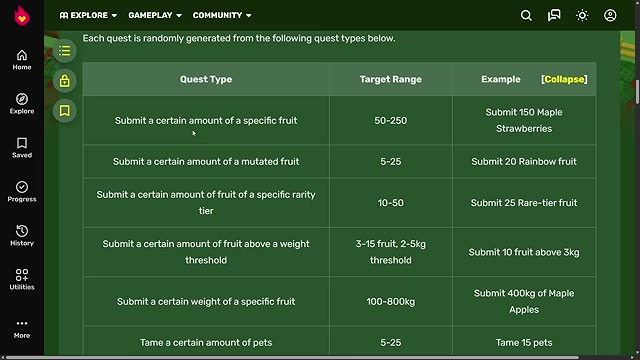Open table of contents list icon
Viewport: 640px width, 360px height.
(x=64, y=51)
